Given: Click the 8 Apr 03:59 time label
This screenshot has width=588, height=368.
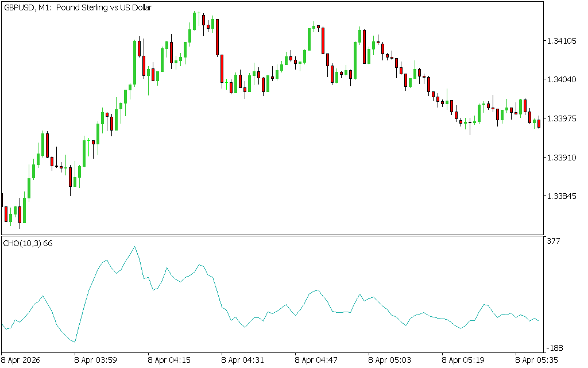Looking at the screenshot, I should tap(96, 361).
